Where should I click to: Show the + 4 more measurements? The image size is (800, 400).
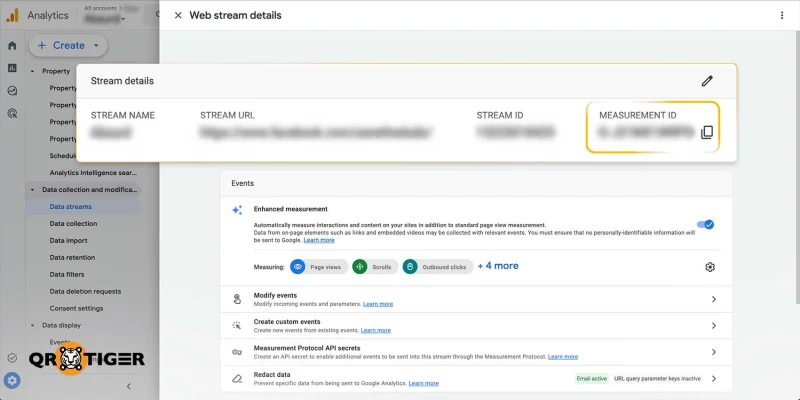click(x=498, y=266)
